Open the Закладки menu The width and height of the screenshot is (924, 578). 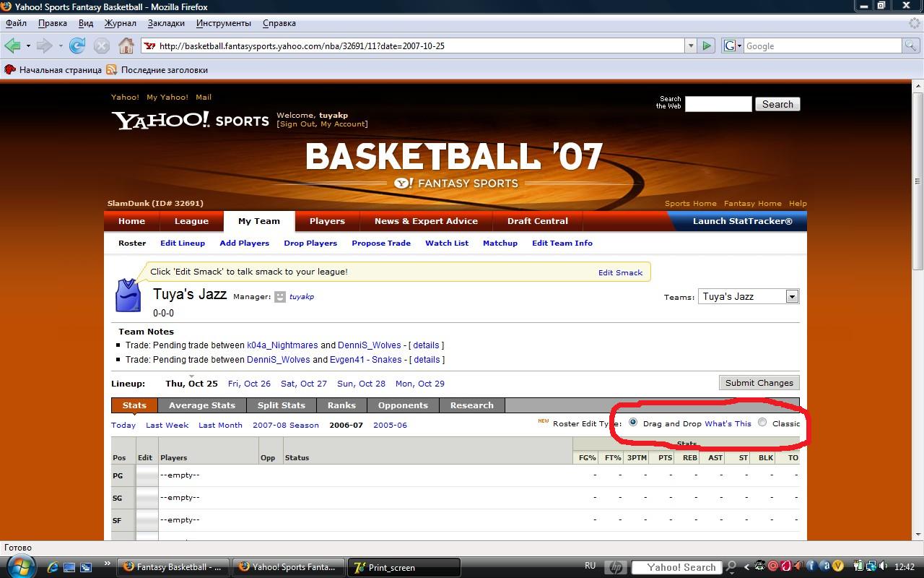[x=166, y=23]
